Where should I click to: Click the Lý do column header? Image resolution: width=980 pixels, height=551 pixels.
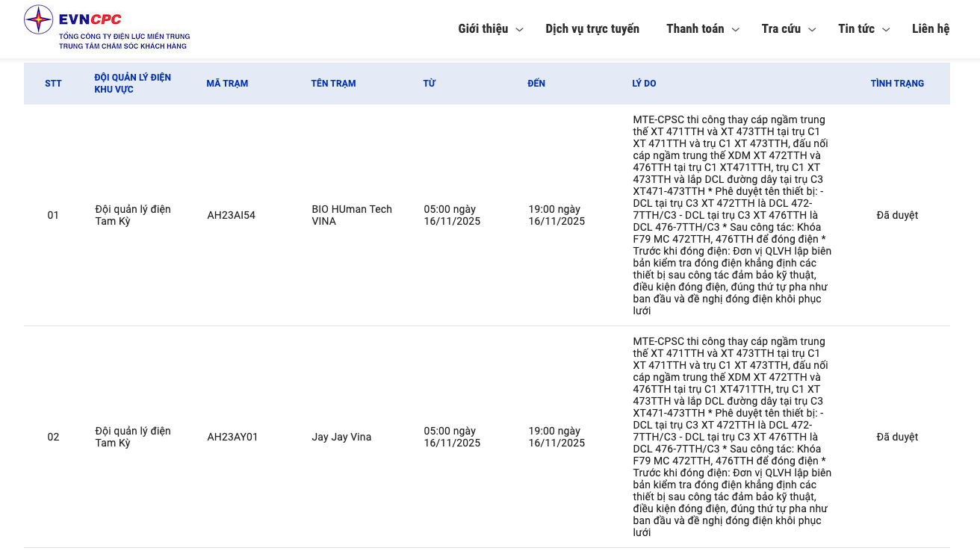coord(644,84)
